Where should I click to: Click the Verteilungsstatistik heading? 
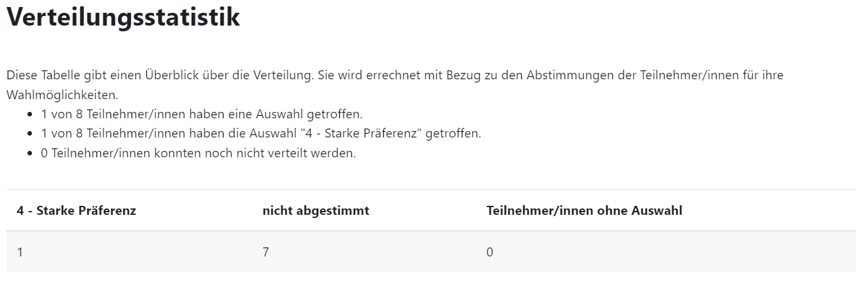[x=123, y=17]
